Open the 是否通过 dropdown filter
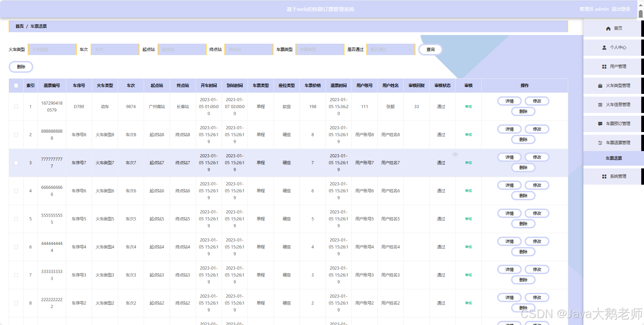The width and height of the screenshot is (644, 325). click(x=391, y=50)
